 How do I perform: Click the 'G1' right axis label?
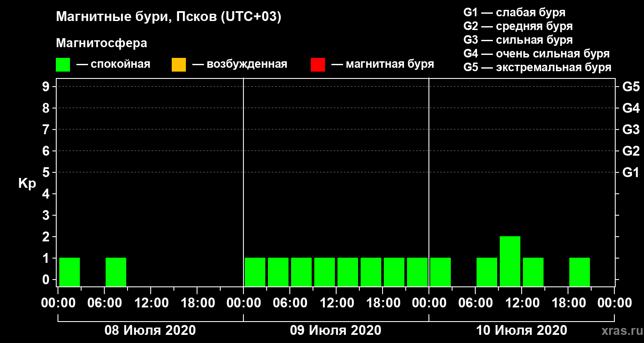point(631,173)
